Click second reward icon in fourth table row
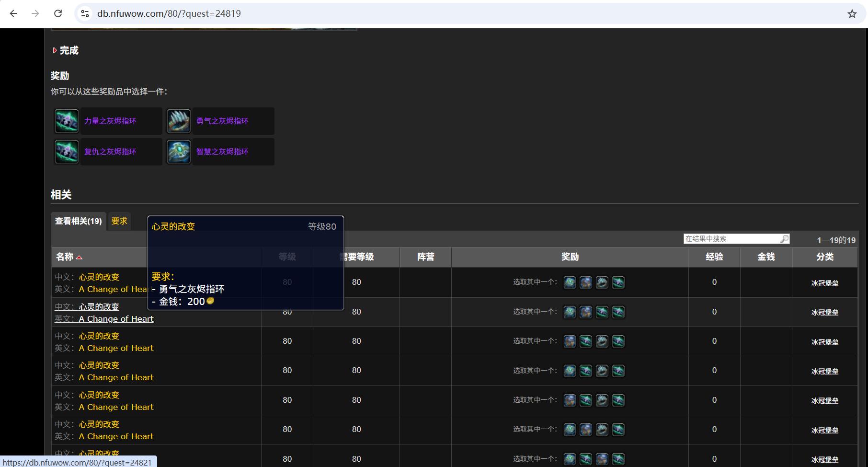The width and height of the screenshot is (868, 467). 586,371
